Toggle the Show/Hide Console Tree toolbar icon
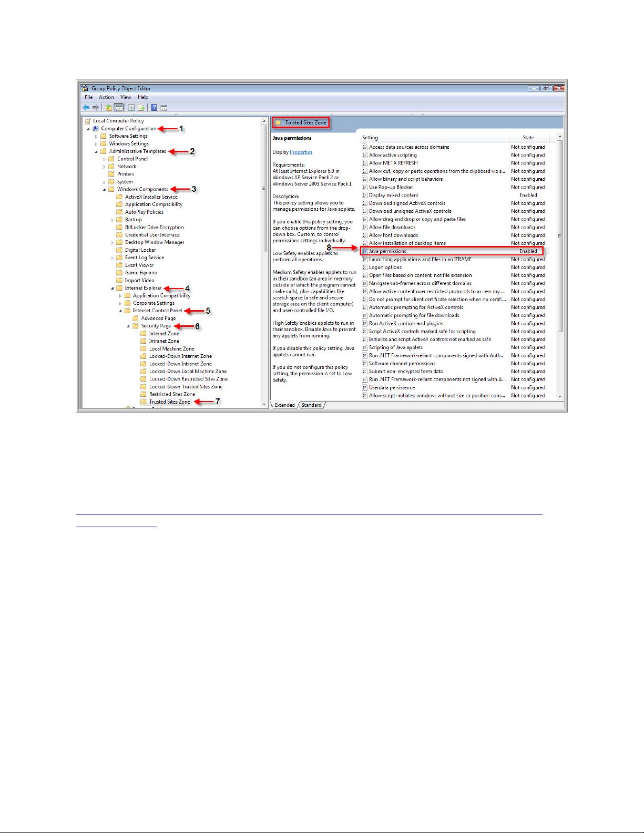The height and width of the screenshot is (833, 644). [x=119, y=108]
